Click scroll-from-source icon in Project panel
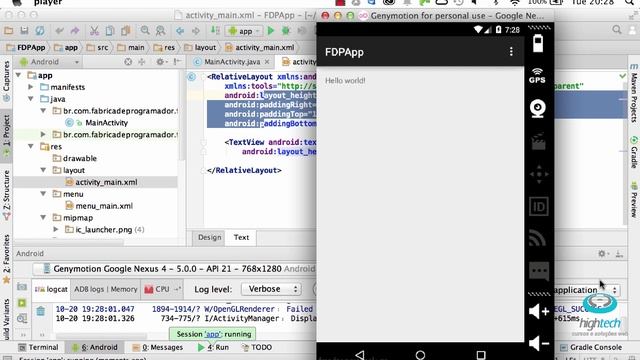The height and width of the screenshot is (360, 640). coord(128,62)
